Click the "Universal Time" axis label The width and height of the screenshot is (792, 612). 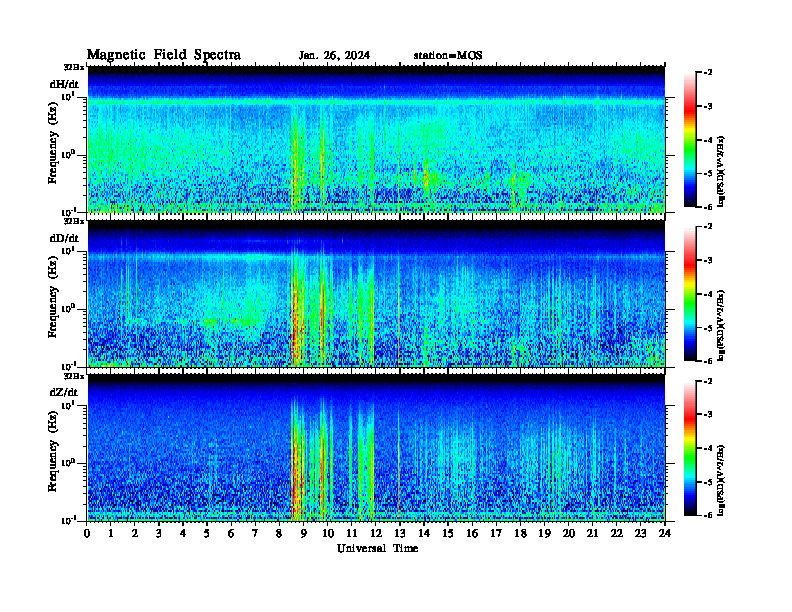pyautogui.click(x=377, y=548)
